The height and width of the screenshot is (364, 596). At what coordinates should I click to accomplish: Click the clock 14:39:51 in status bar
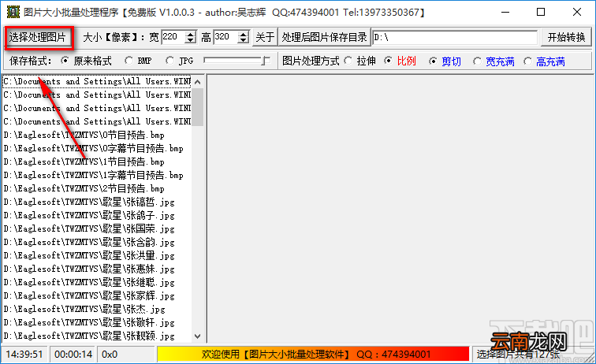pos(24,354)
